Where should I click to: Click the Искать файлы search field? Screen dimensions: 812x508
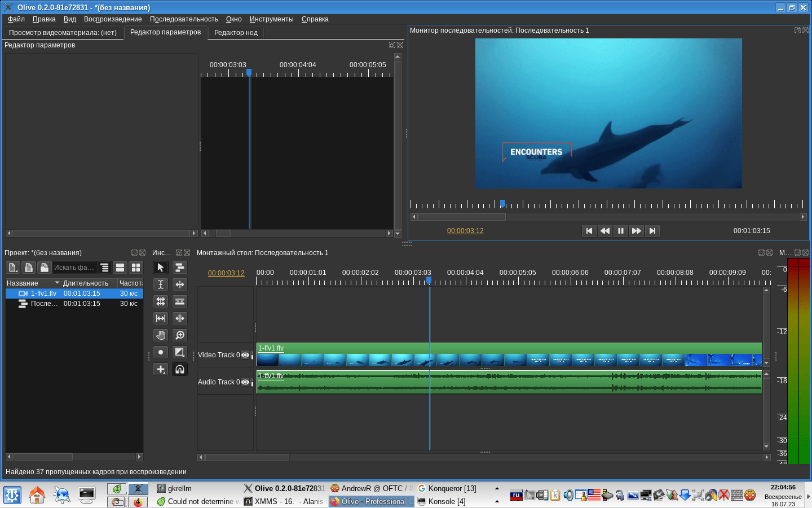click(74, 268)
